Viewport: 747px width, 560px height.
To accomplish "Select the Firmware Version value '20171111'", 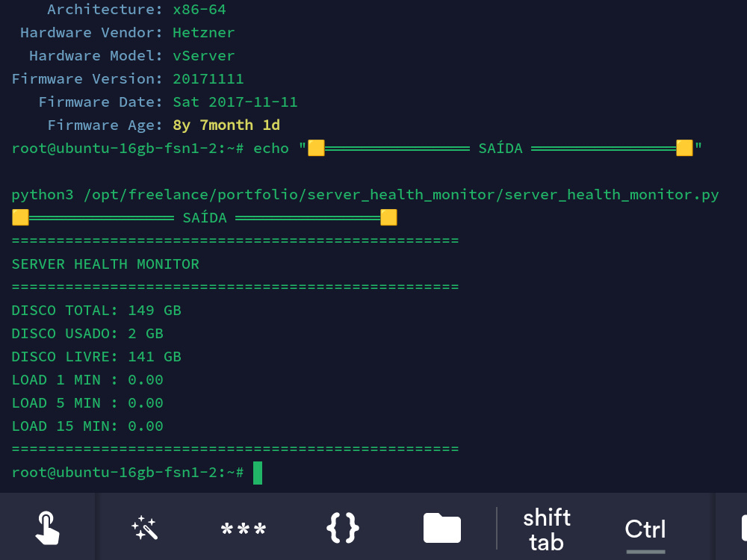I will tap(208, 79).
